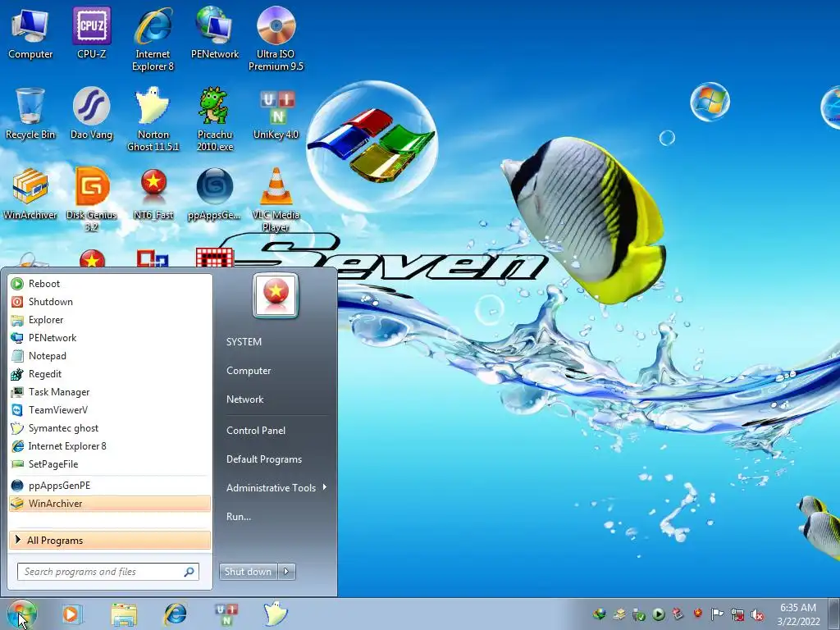Launch ppAppsGenPE from the Start menu

(110, 486)
